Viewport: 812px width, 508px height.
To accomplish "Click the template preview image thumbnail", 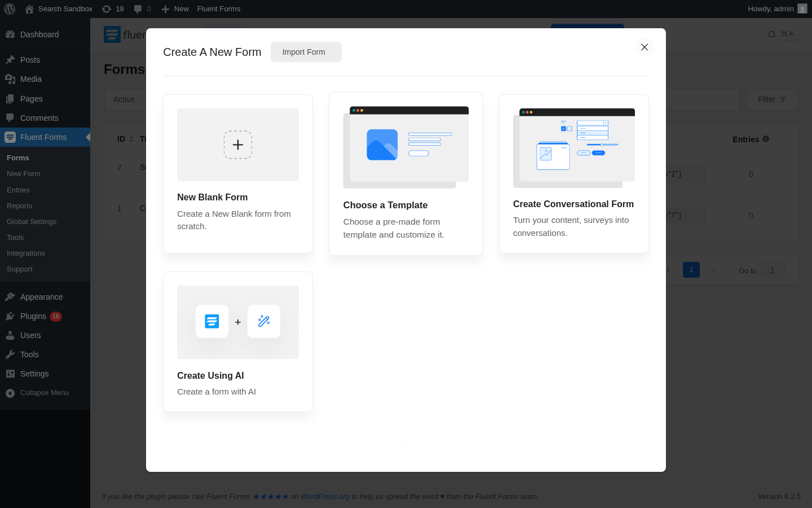I will tap(406, 147).
